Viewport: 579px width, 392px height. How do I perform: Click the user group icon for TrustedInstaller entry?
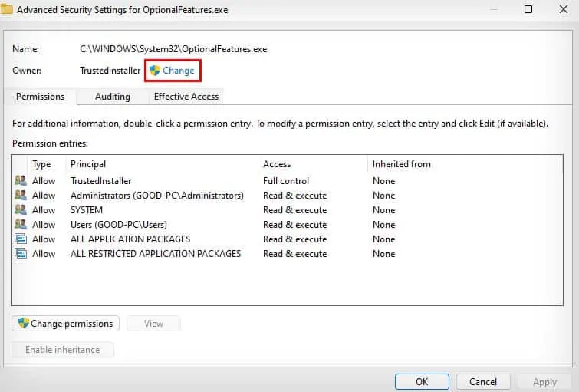pyautogui.click(x=21, y=181)
